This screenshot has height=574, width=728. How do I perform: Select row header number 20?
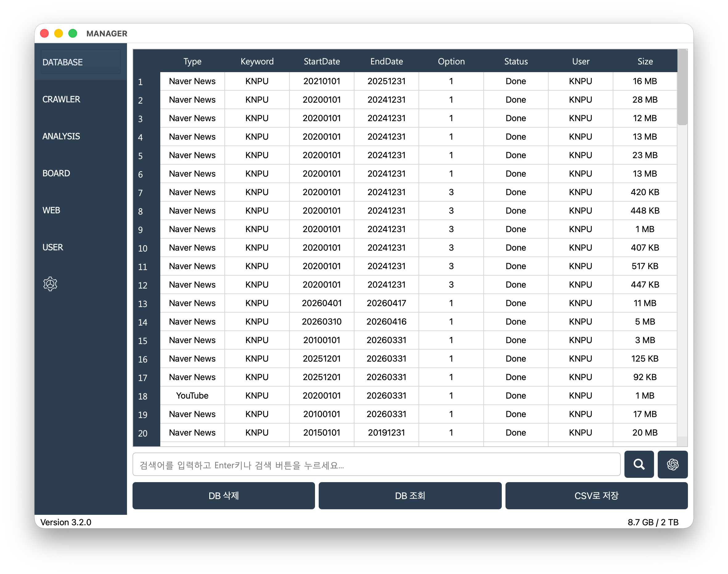(x=146, y=433)
